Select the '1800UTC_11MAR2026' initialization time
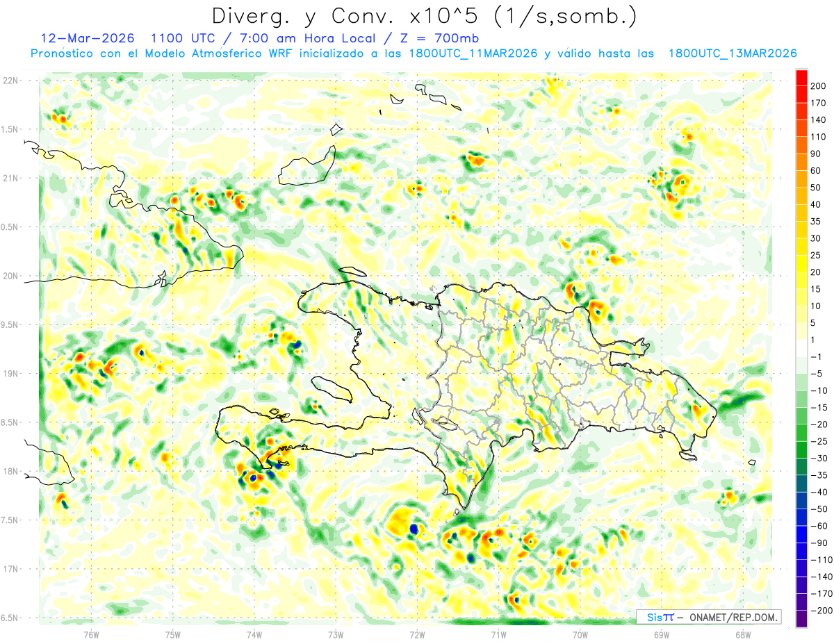 pyautogui.click(x=473, y=53)
